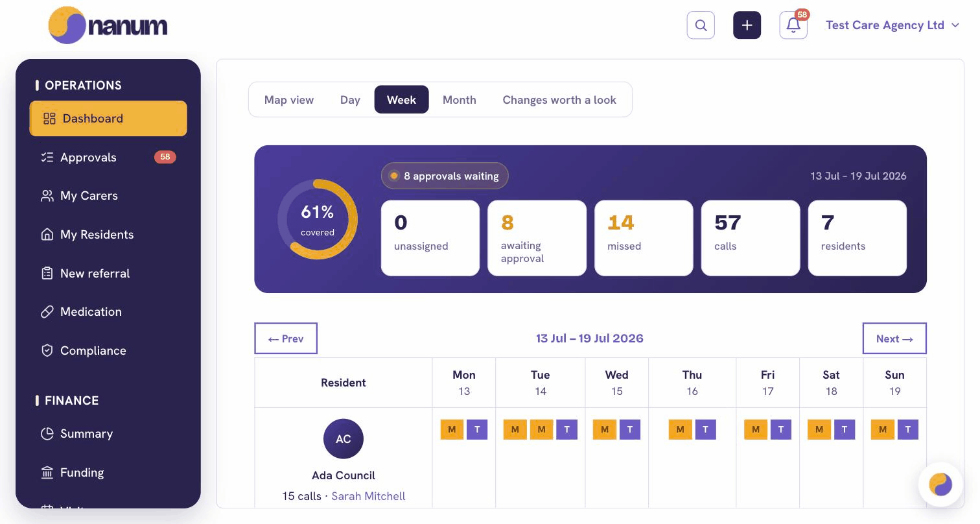Click the Medication pill icon
Viewport: 980px width, 524px height.
point(47,312)
